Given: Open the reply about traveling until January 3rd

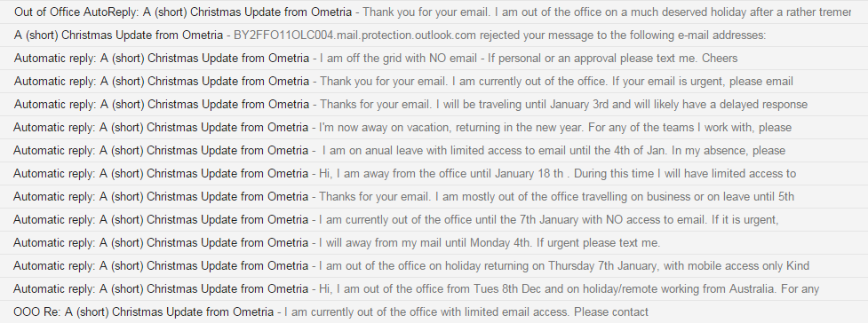Looking at the screenshot, I should pos(434,104).
